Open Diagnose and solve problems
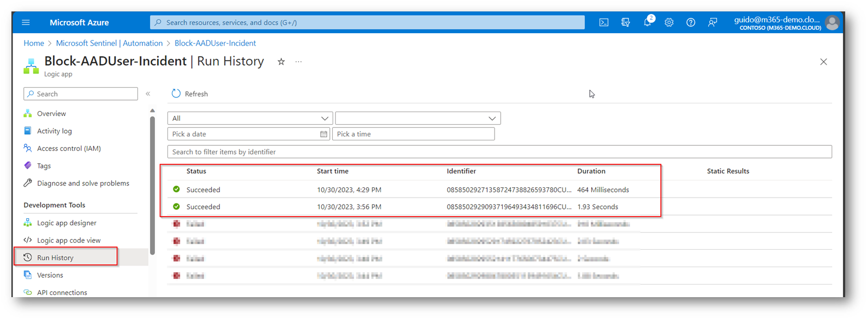Image resolution: width=868 pixels, height=320 pixels. (83, 183)
